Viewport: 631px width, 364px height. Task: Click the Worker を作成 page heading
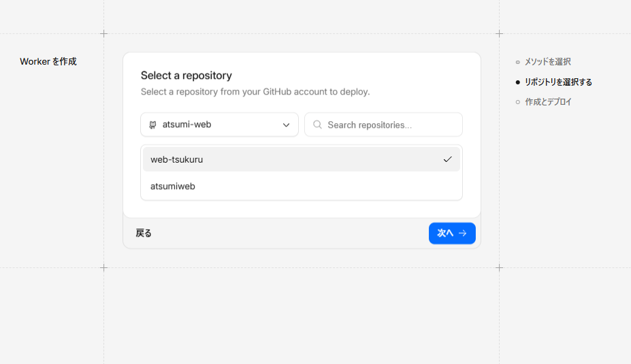(48, 62)
